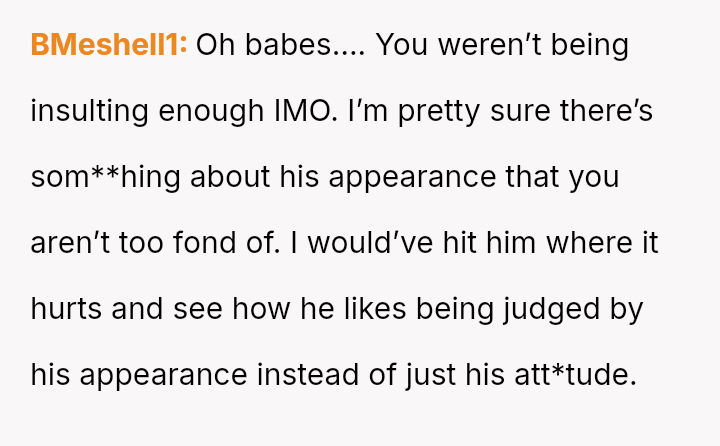The width and height of the screenshot is (720, 446).
Task: Place cursor on the word "insulting"
Action: 92,112
